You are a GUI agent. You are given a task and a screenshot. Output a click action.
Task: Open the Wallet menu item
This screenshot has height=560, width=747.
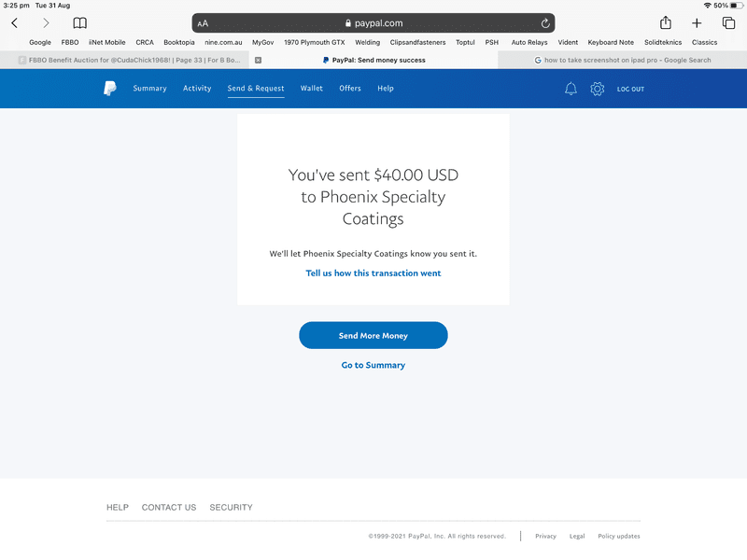pos(312,89)
